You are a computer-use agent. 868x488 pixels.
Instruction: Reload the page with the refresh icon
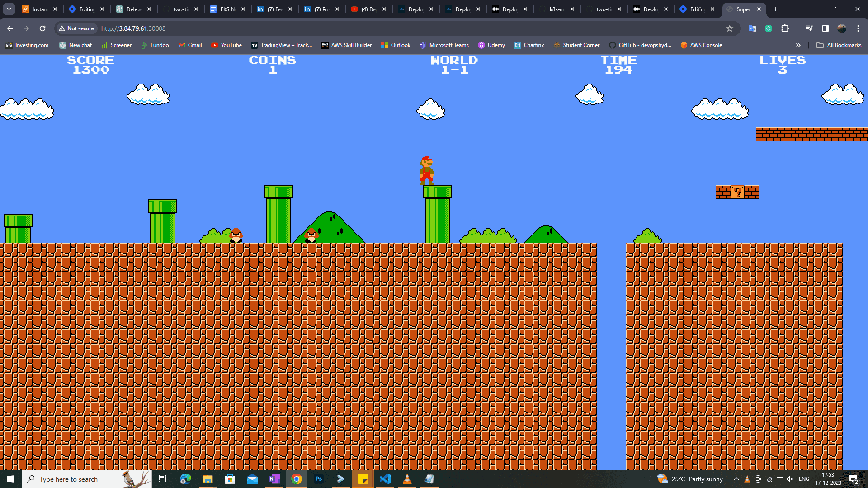pos(42,28)
